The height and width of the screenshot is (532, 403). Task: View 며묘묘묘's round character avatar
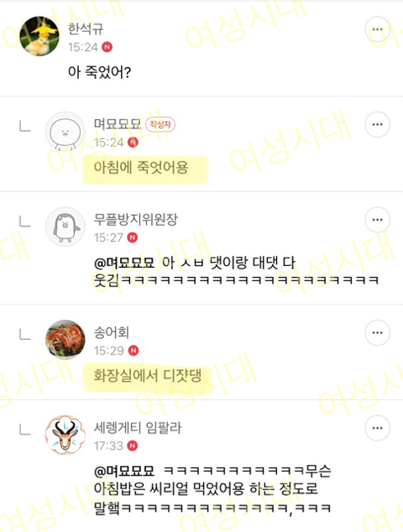pyautogui.click(x=65, y=131)
